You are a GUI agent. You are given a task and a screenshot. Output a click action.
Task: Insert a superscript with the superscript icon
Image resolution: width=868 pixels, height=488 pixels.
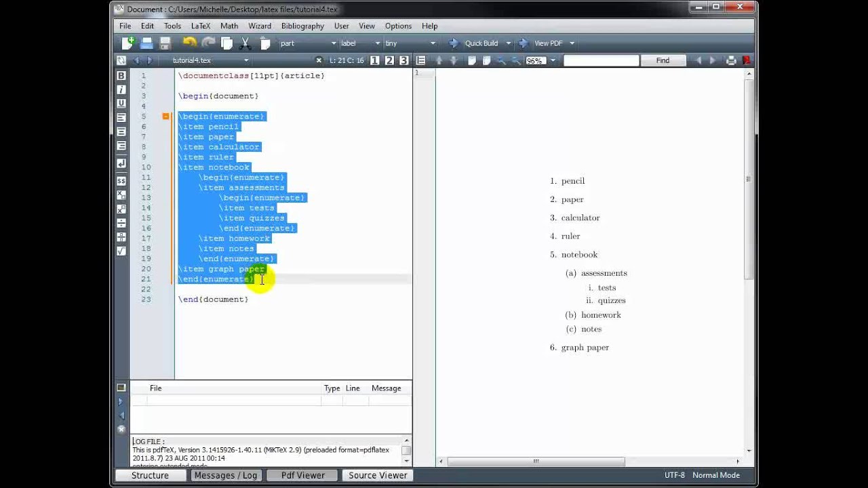(121, 209)
